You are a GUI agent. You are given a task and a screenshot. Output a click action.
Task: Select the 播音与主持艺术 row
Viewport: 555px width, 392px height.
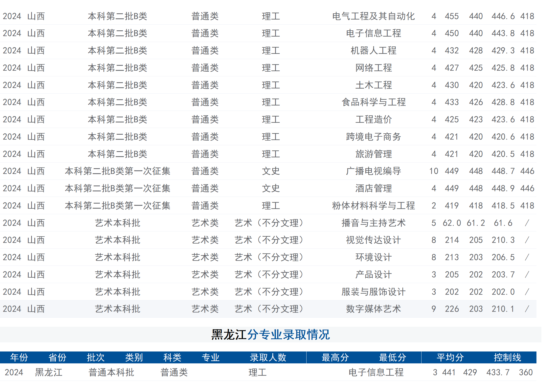(374, 223)
